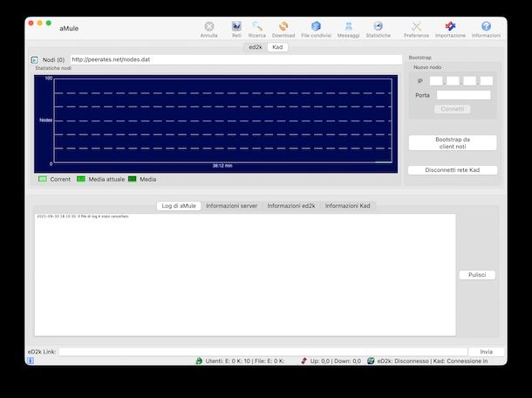Click the nodes.dat URL input field
The width and height of the screenshot is (532, 398).
(235, 59)
